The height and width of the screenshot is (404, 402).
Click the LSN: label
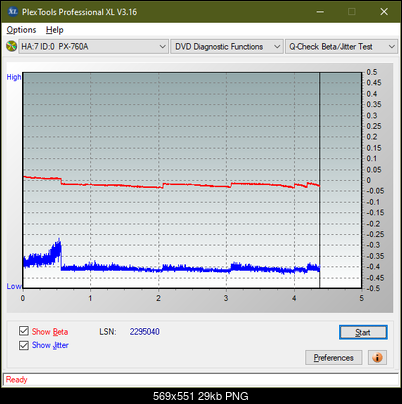[108, 332]
